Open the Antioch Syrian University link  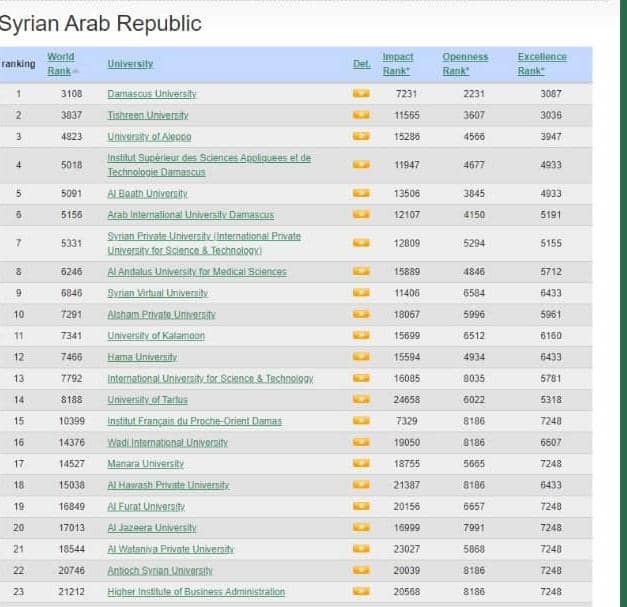pyautogui.click(x=160, y=571)
